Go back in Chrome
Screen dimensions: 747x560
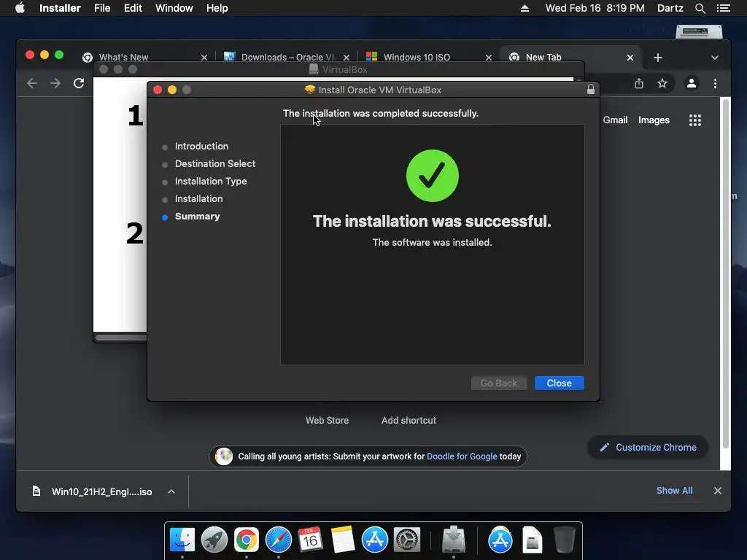click(x=31, y=83)
